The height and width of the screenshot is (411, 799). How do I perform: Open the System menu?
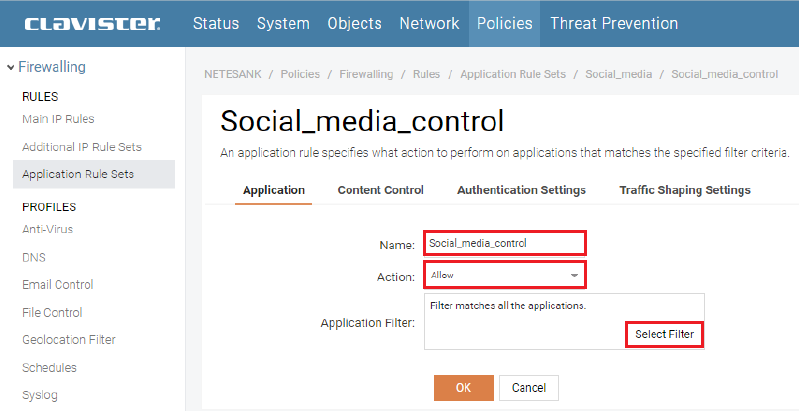point(284,23)
